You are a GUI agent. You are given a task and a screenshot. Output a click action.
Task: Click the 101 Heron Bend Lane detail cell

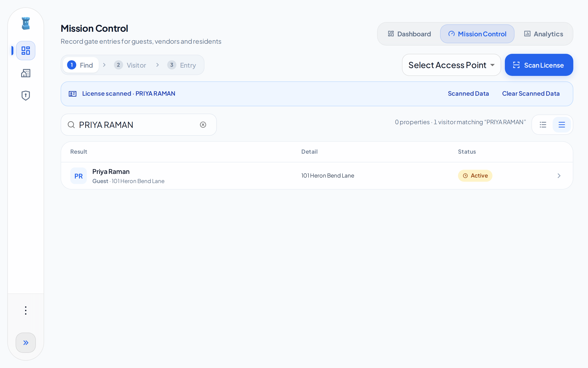click(x=328, y=175)
